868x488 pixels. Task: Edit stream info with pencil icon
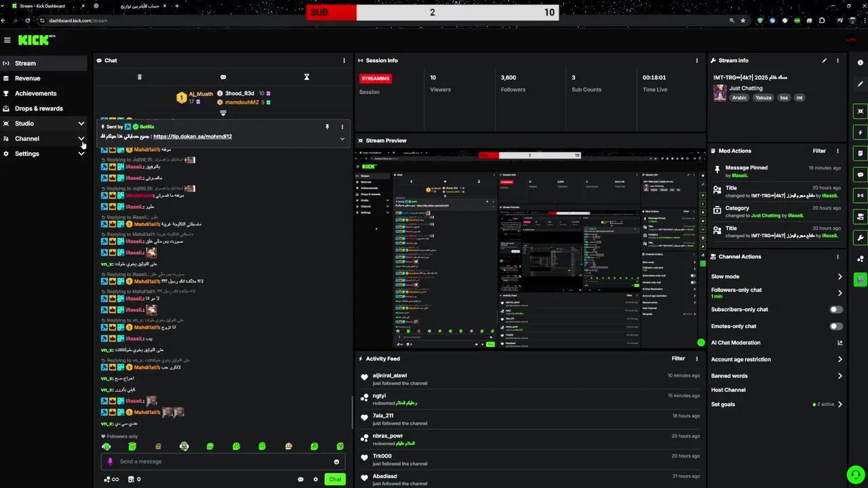click(x=825, y=60)
